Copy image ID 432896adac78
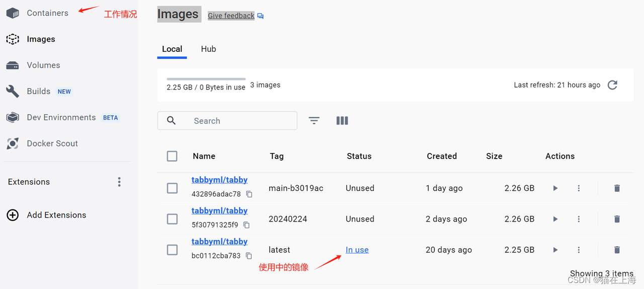Image resolution: width=644 pixels, height=289 pixels. 249,194
